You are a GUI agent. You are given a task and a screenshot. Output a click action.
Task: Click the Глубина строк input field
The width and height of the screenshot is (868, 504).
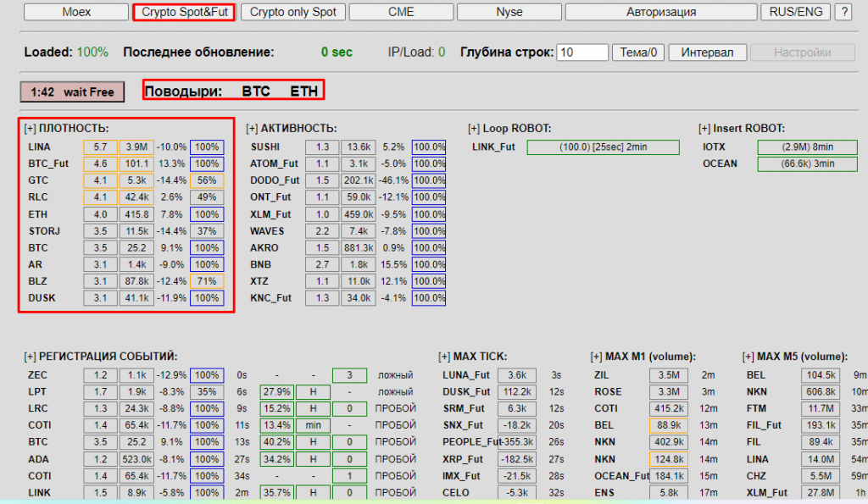pyautogui.click(x=582, y=53)
